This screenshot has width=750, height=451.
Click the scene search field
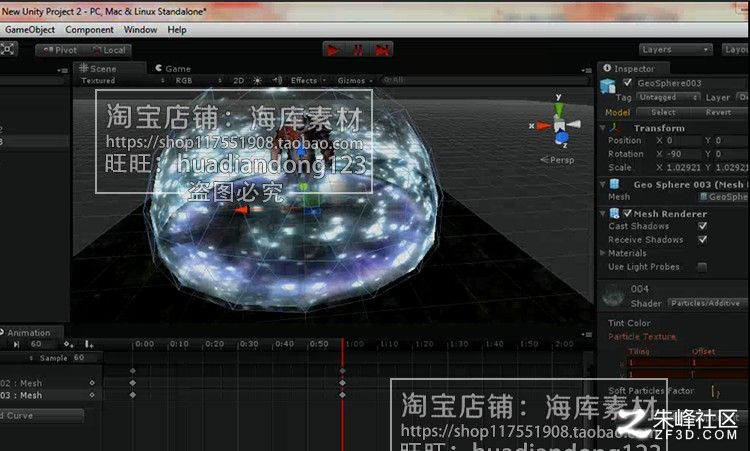coord(483,80)
